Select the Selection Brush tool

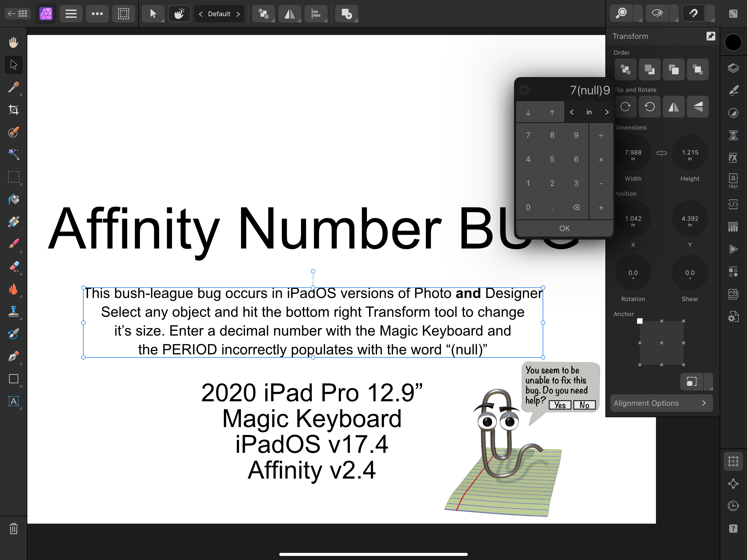point(13,132)
